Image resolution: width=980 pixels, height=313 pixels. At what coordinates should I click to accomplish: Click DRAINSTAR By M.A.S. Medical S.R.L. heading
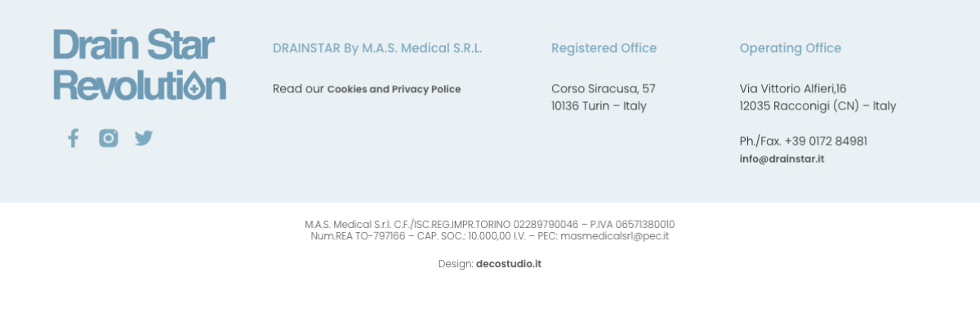[377, 48]
